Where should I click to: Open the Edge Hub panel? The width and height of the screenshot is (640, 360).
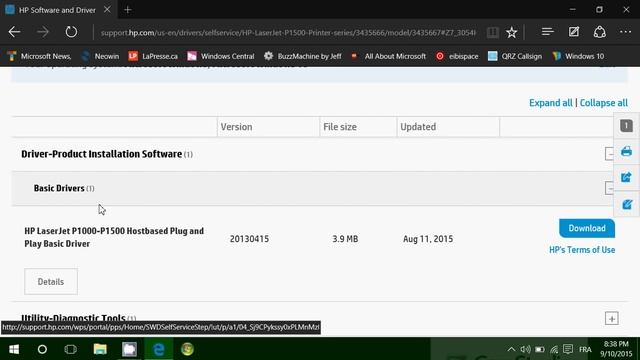tap(547, 32)
